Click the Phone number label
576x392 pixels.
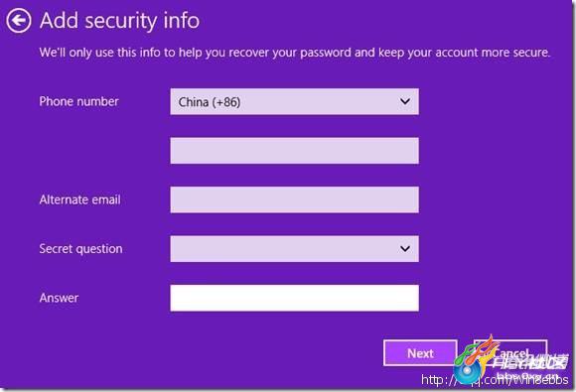pyautogui.click(x=78, y=101)
